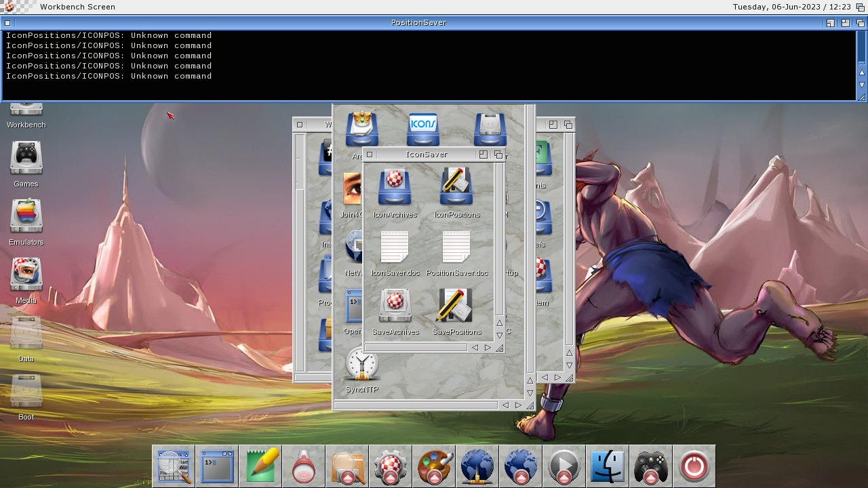
Task: Select the Media disk on the desktop
Action: [26, 275]
